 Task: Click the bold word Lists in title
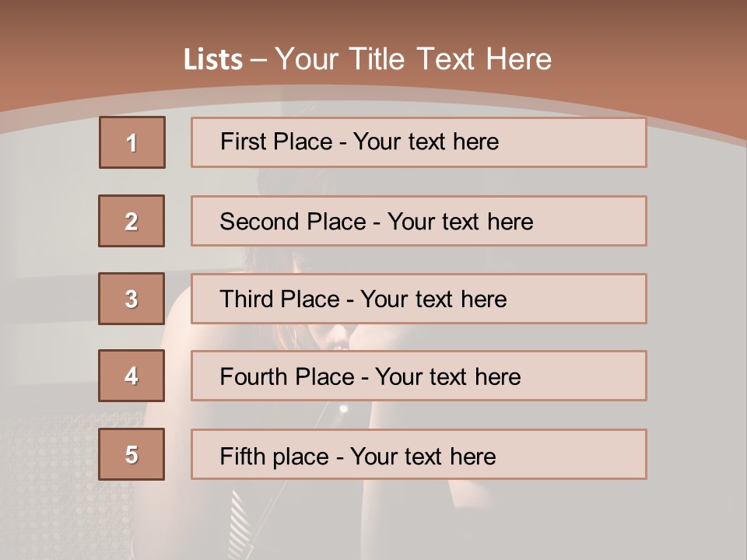click(x=213, y=59)
